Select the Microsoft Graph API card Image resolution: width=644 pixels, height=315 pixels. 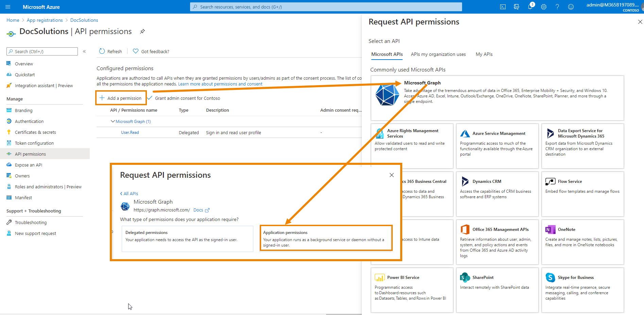coord(497,98)
